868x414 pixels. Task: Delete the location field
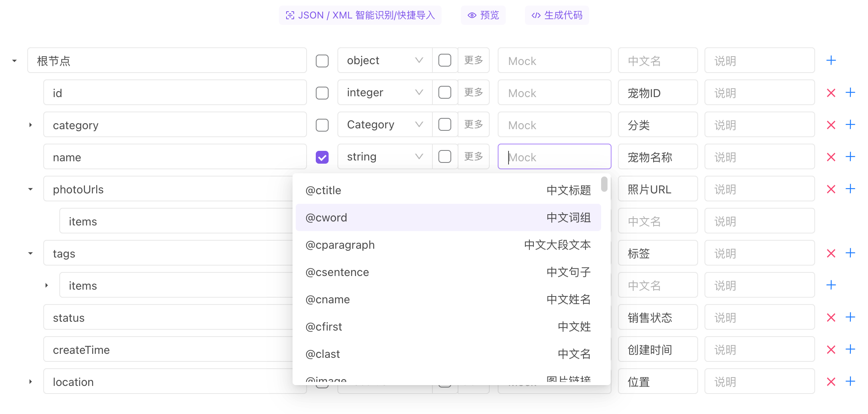click(x=831, y=381)
